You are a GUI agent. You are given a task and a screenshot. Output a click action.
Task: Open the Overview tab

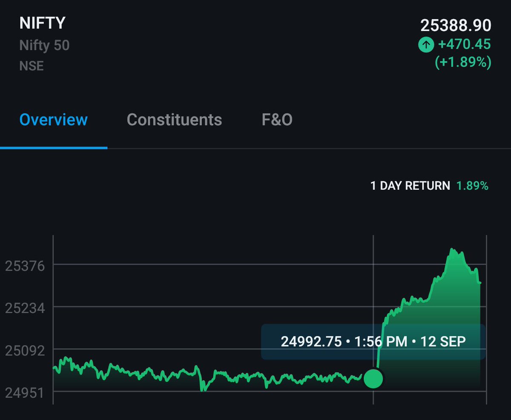tap(54, 120)
